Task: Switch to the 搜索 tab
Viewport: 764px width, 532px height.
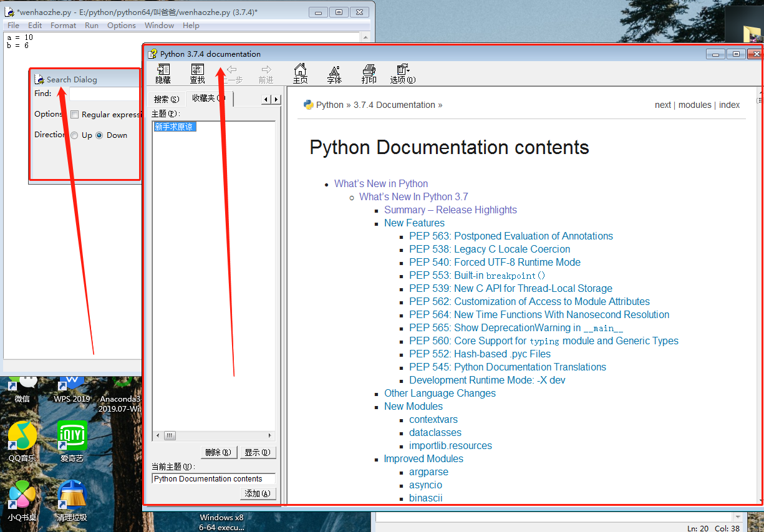Action: click(x=166, y=99)
